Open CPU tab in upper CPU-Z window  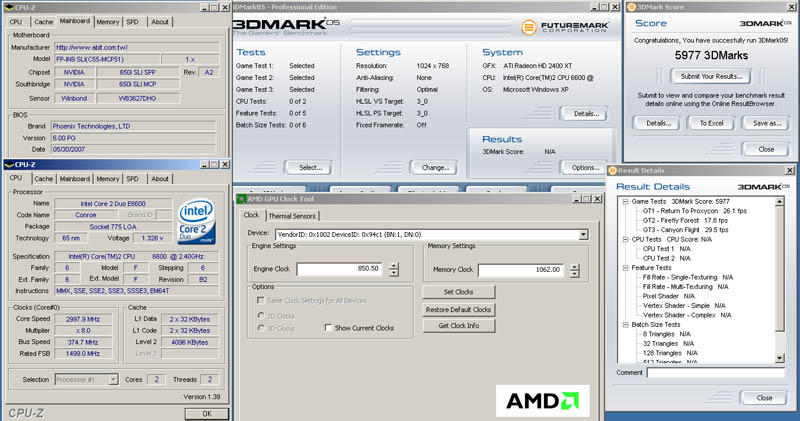[16, 22]
